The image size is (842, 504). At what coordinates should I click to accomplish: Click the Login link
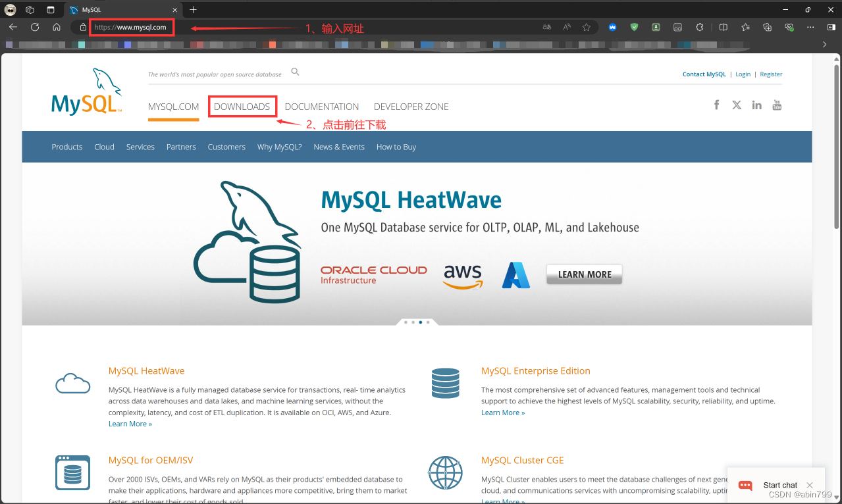tap(743, 74)
